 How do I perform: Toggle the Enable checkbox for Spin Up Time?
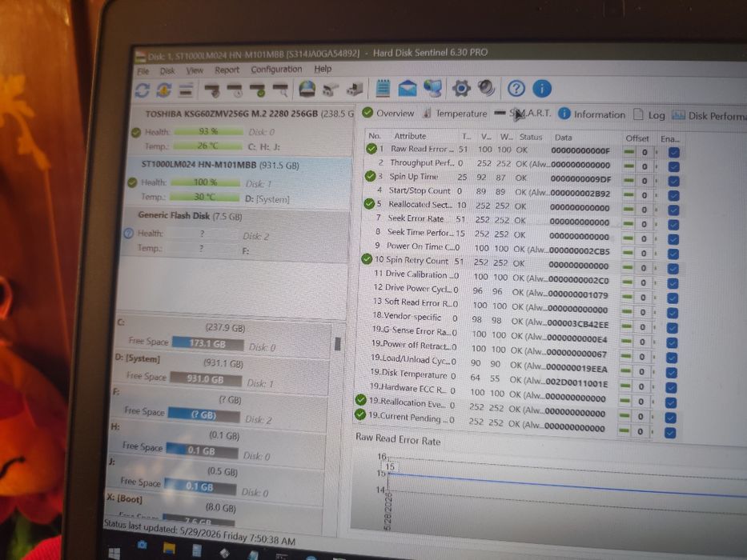(x=673, y=182)
